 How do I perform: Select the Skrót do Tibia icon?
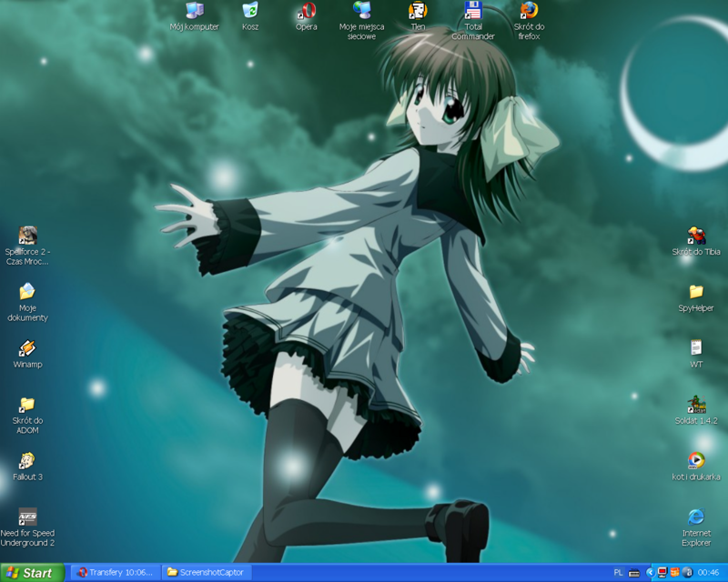pos(696,241)
